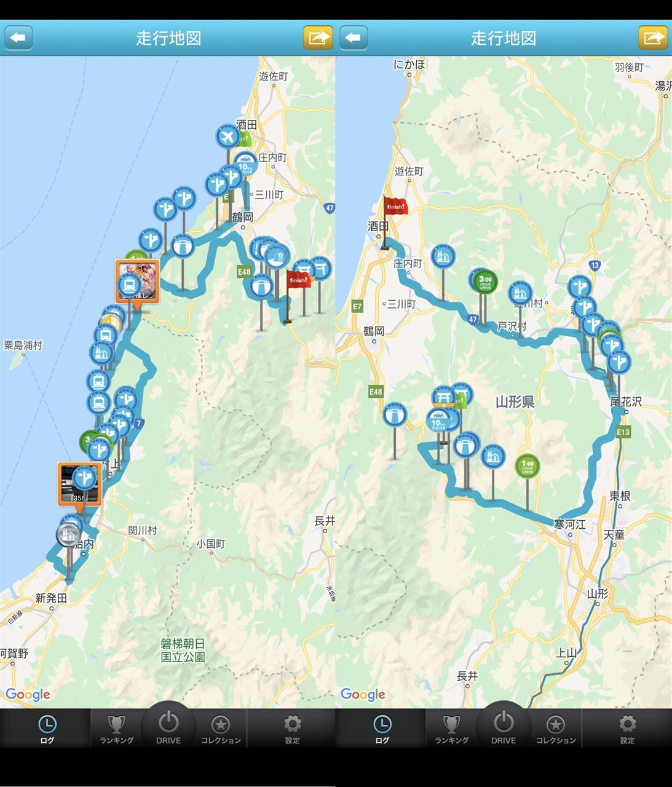Open the orange-framed anime photo thumbnail
The height and width of the screenshot is (787, 672).
[138, 281]
